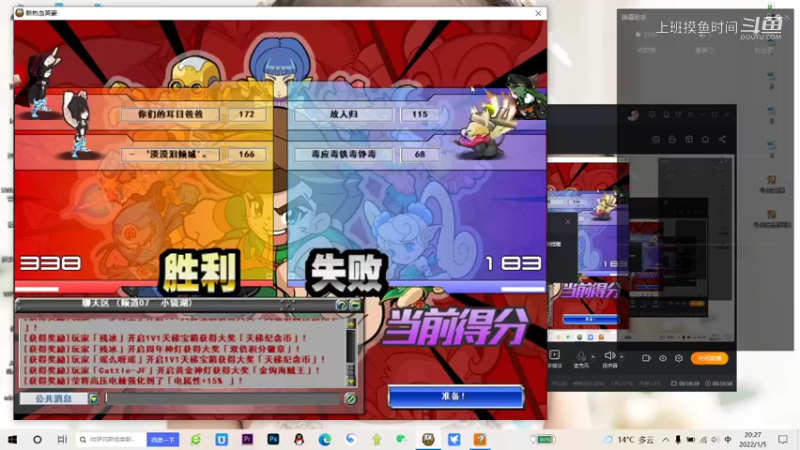Select the player row with score 166

coord(194,154)
